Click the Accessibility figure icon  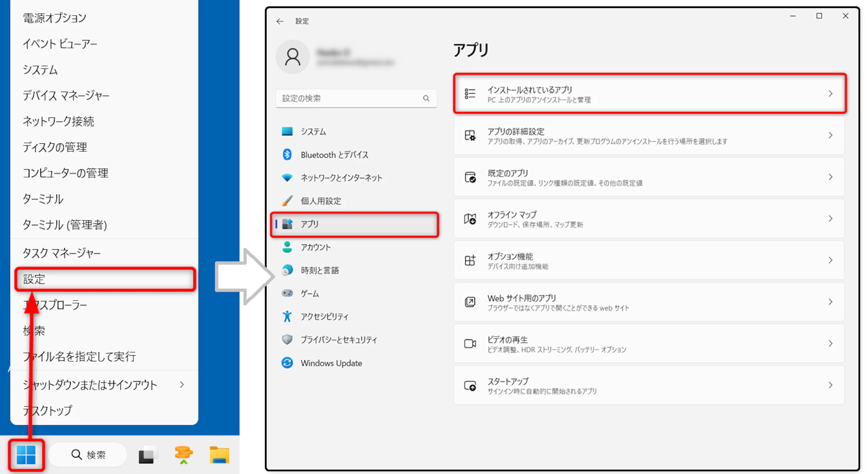(x=287, y=316)
